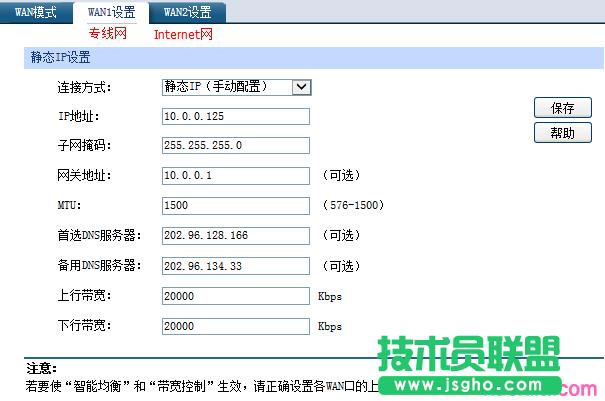
Task: Click the red Internet网 label
Action: coord(183,34)
